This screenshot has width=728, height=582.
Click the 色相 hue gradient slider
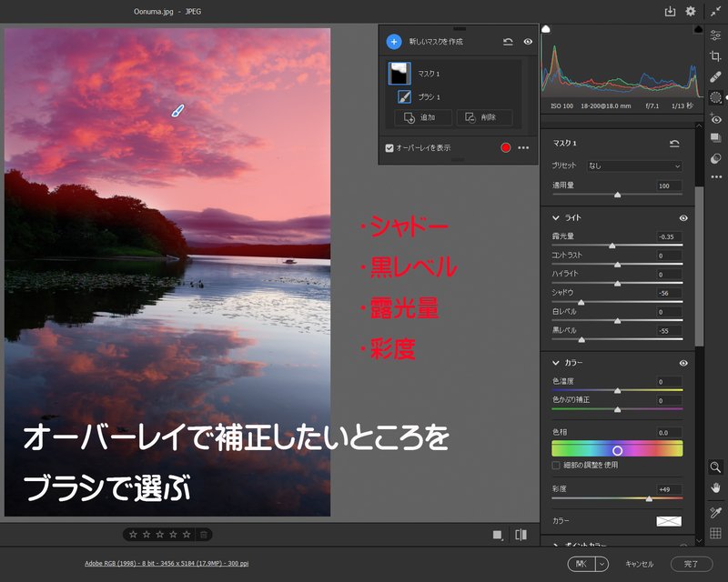(x=617, y=449)
